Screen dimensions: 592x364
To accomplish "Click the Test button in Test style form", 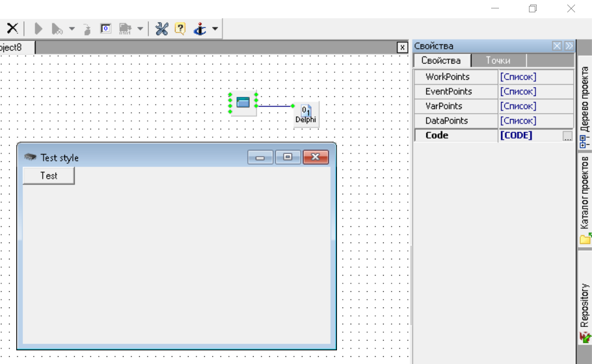I will 49,175.
